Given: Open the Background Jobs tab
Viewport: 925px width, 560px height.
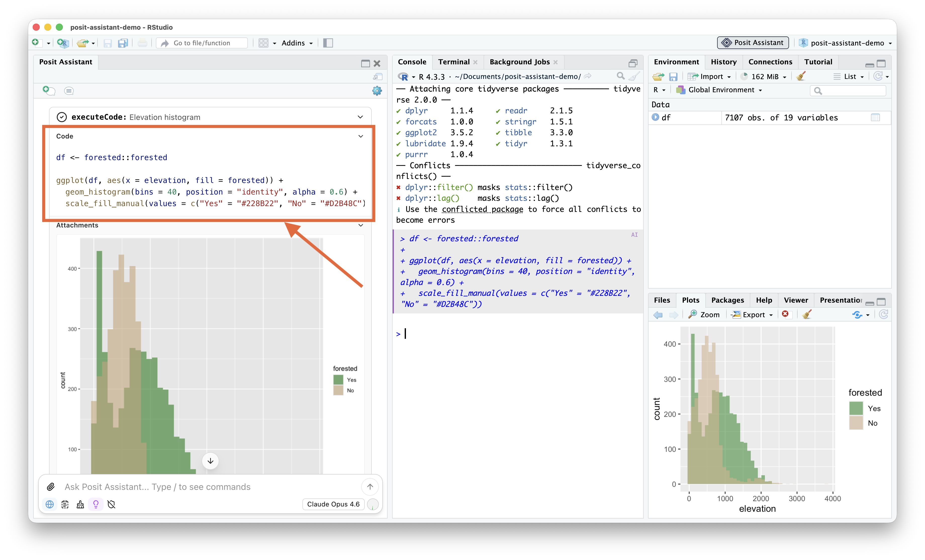Looking at the screenshot, I should 520,62.
